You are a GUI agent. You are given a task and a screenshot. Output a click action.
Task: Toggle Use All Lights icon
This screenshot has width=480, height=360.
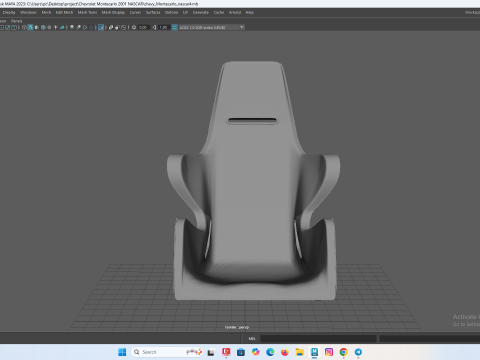pos(55,27)
